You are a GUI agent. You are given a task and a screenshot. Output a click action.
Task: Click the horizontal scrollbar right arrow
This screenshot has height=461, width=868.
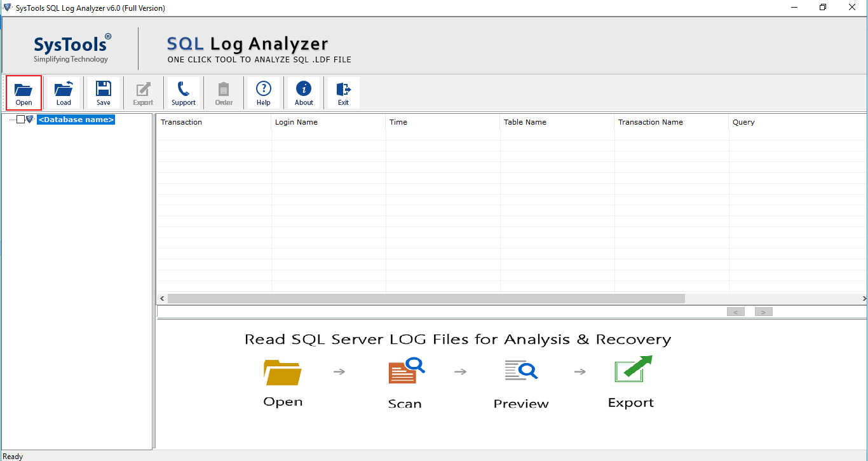[864, 298]
